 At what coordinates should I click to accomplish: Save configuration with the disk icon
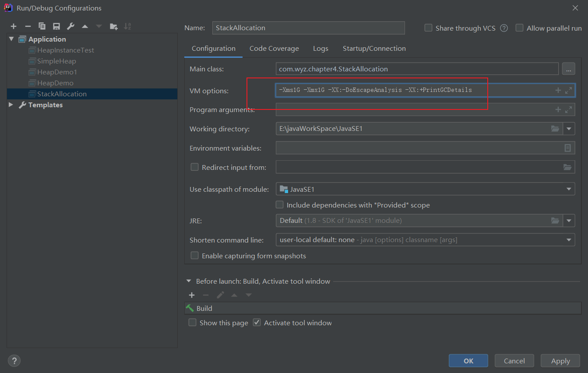pyautogui.click(x=56, y=27)
